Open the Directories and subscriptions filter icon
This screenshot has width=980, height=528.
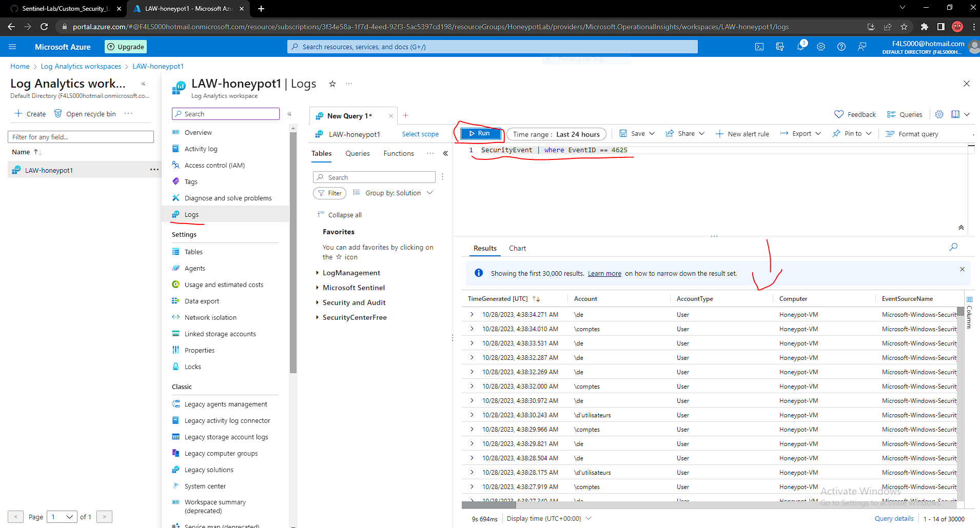tap(780, 47)
